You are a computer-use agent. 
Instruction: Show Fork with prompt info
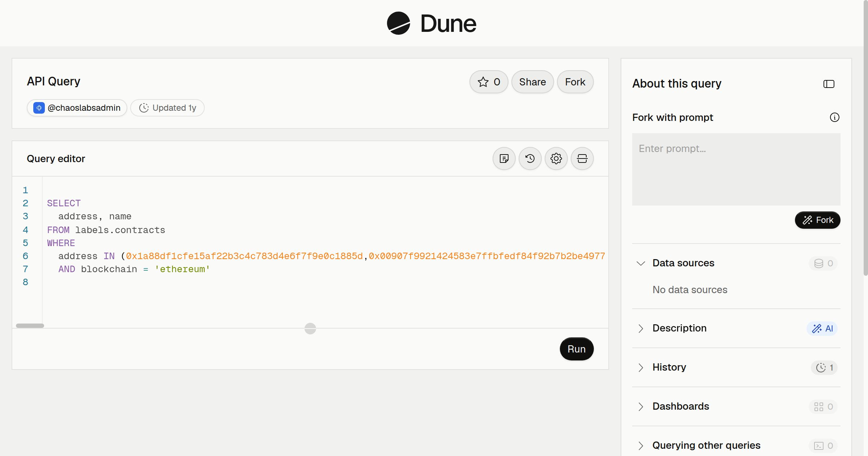click(835, 117)
